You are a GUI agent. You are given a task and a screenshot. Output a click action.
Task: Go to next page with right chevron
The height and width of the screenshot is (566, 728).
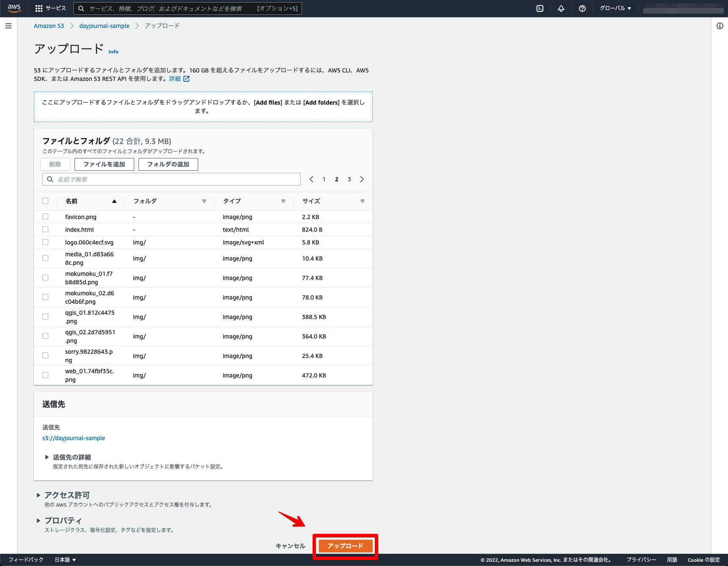tap(362, 179)
